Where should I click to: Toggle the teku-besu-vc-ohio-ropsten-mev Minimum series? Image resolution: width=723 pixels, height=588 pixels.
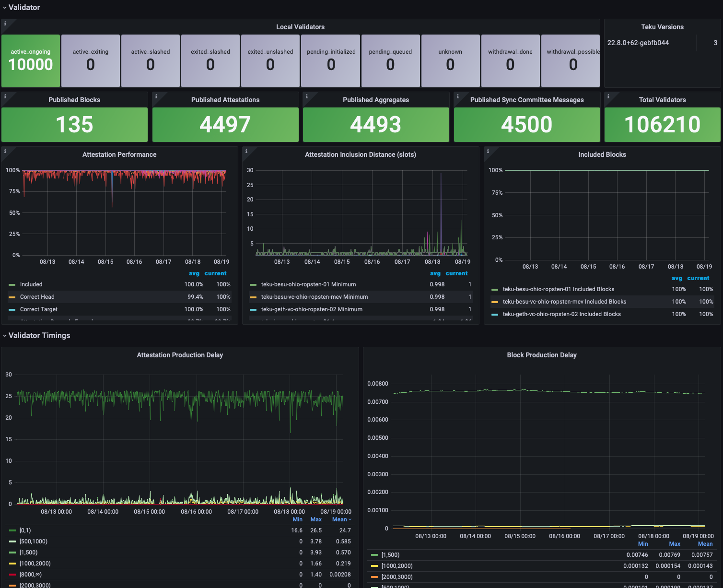(x=314, y=297)
